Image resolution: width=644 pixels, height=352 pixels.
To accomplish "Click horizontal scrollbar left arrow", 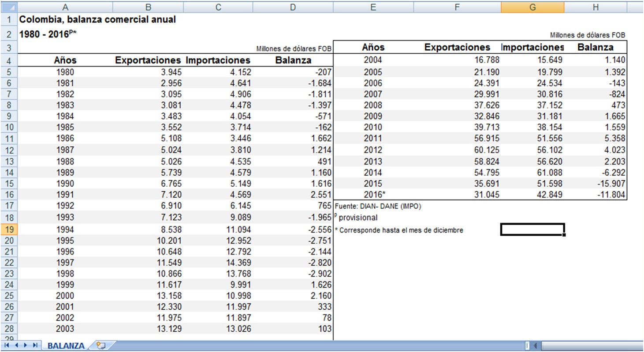I will pos(536,345).
